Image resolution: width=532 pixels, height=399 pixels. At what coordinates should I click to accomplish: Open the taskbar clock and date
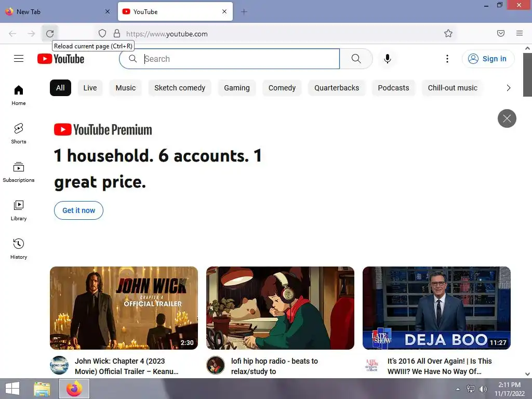coord(509,389)
